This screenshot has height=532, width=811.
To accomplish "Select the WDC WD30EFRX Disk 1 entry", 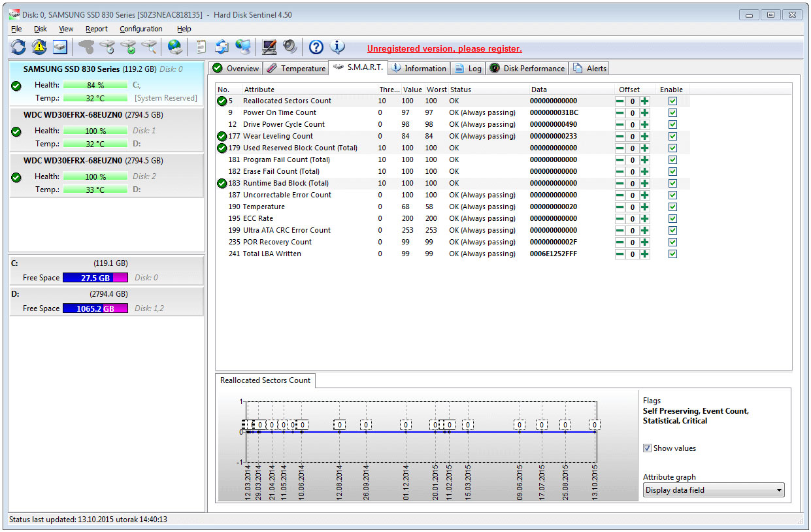I will point(106,129).
